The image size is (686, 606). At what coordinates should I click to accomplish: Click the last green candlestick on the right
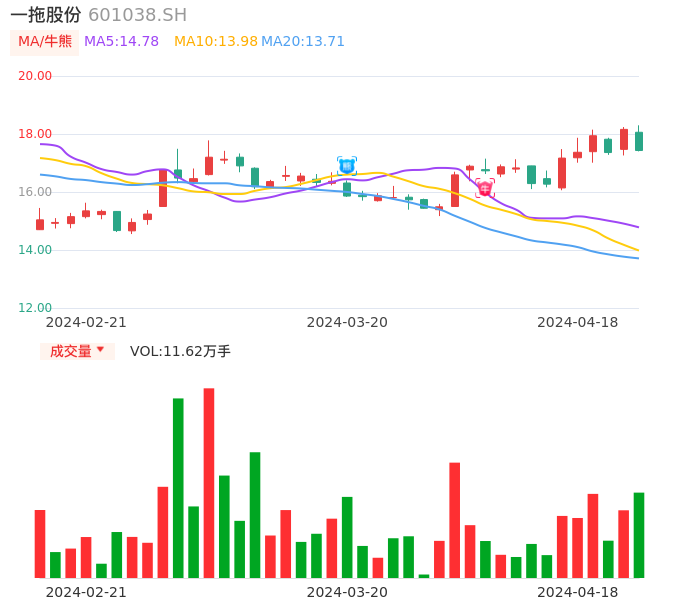click(639, 141)
